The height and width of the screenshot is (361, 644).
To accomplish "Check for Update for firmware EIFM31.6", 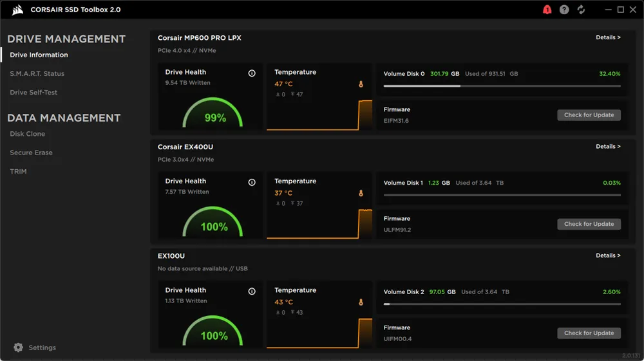I will (589, 115).
